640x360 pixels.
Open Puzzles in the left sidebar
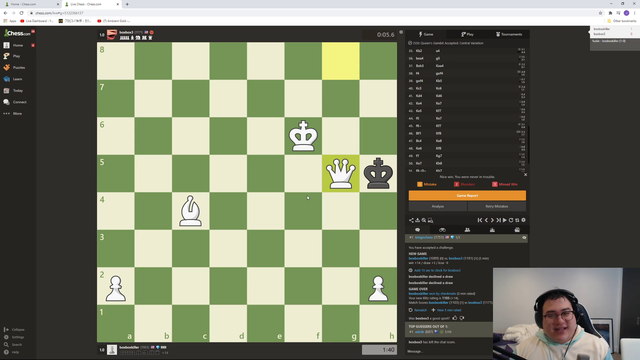point(14,67)
